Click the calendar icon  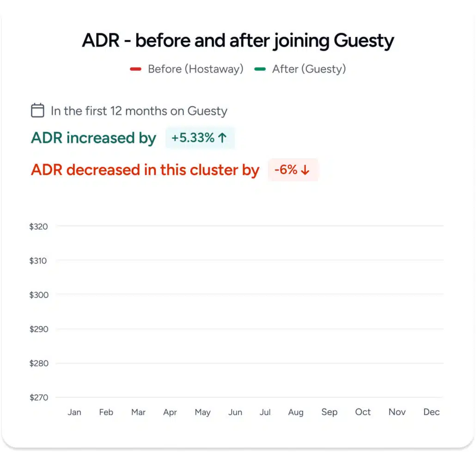coord(37,110)
